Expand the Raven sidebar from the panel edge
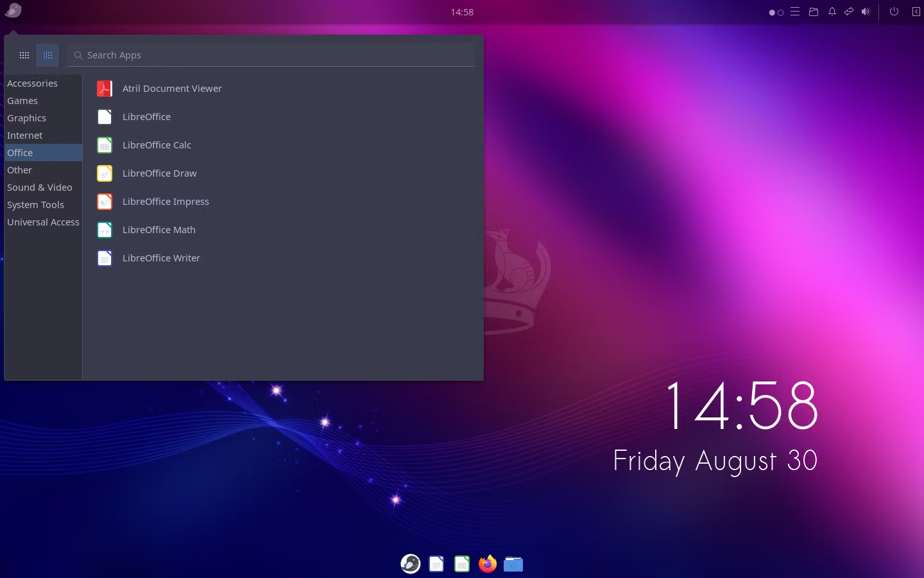Viewport: 924px width, 578px height. (916, 12)
